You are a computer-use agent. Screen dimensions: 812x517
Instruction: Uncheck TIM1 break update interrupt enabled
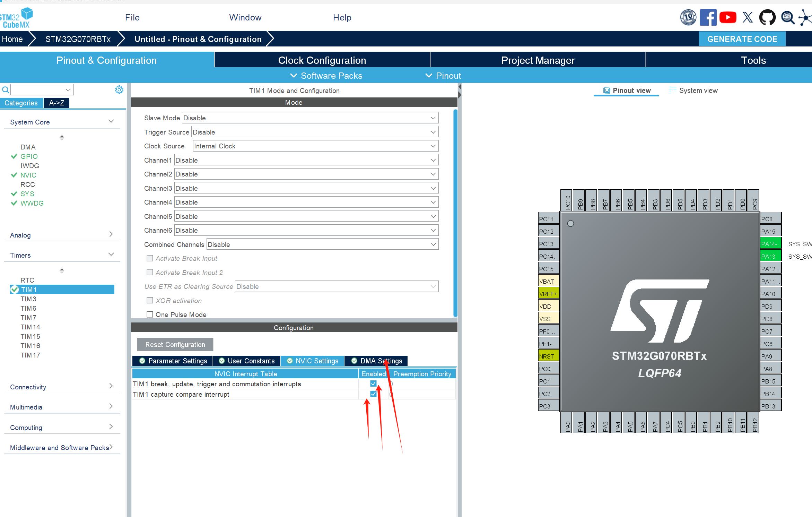pyautogui.click(x=373, y=384)
